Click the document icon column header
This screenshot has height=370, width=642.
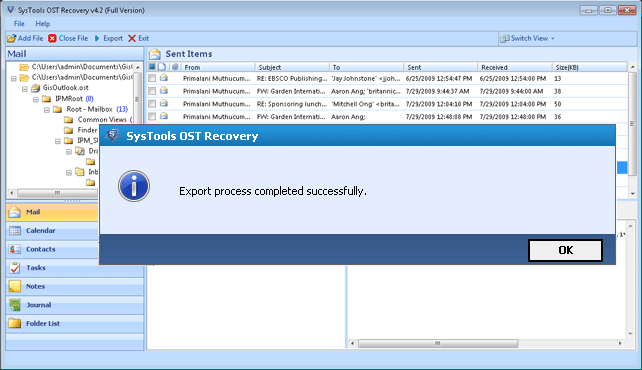click(162, 67)
